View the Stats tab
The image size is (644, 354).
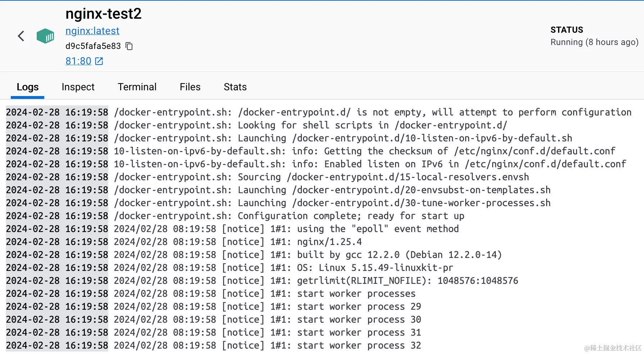point(235,87)
